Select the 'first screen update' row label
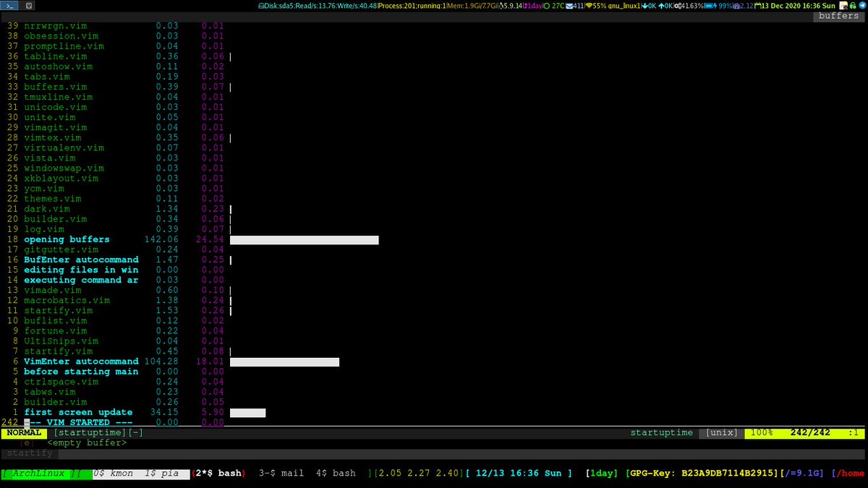This screenshot has height=488, width=868. click(78, 412)
